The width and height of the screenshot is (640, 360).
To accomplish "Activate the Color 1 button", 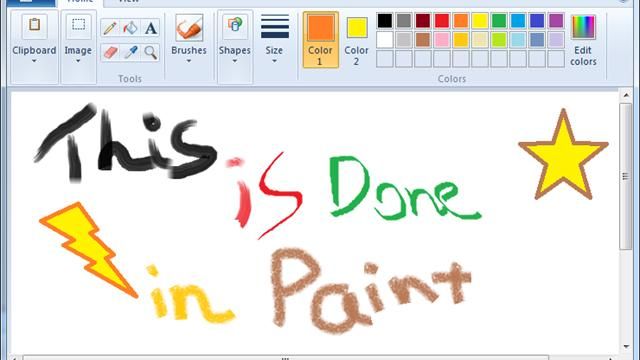I will click(320, 40).
